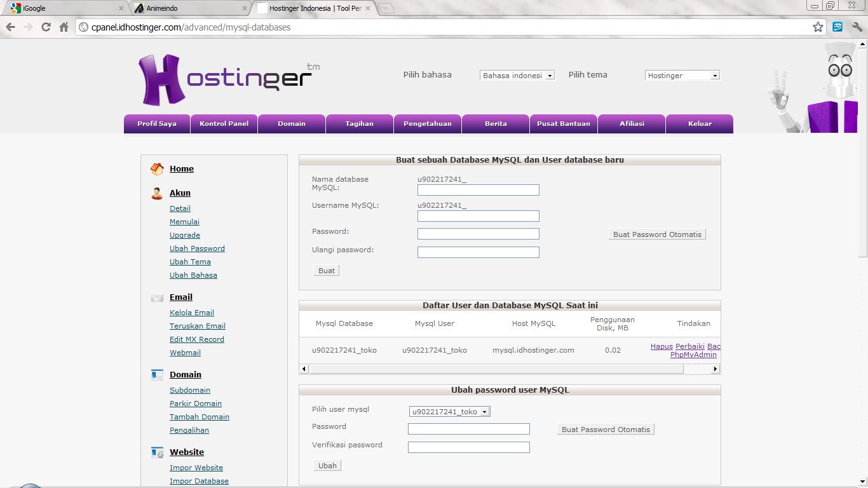Click the Buat button
868x488 pixels.
327,271
